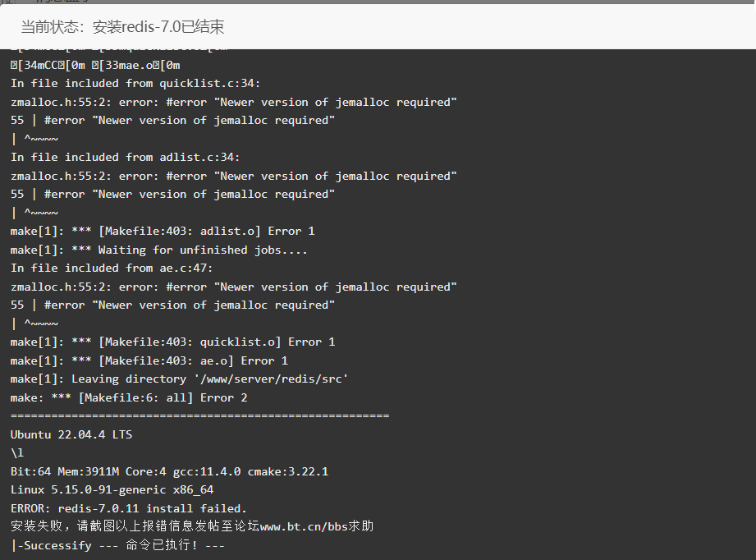Viewport: 756px width, 560px height.
Task: Click the '[34mCC [33mae.o' escape-code line
Action: (95, 65)
